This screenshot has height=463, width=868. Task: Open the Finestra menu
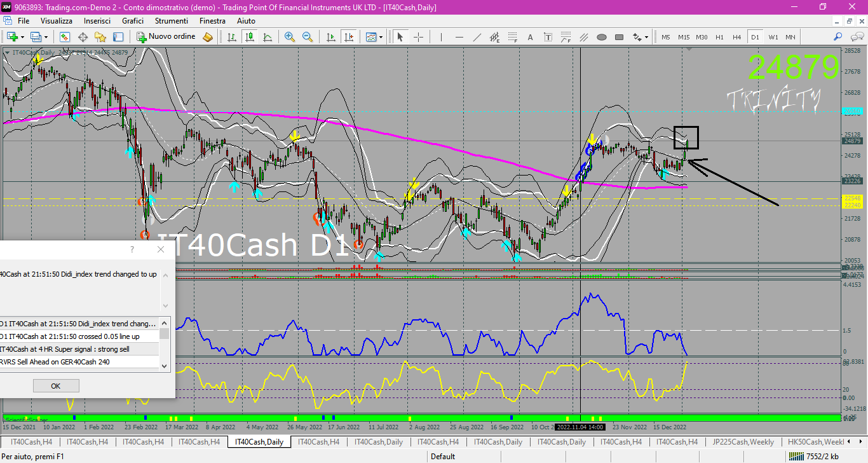click(x=212, y=21)
